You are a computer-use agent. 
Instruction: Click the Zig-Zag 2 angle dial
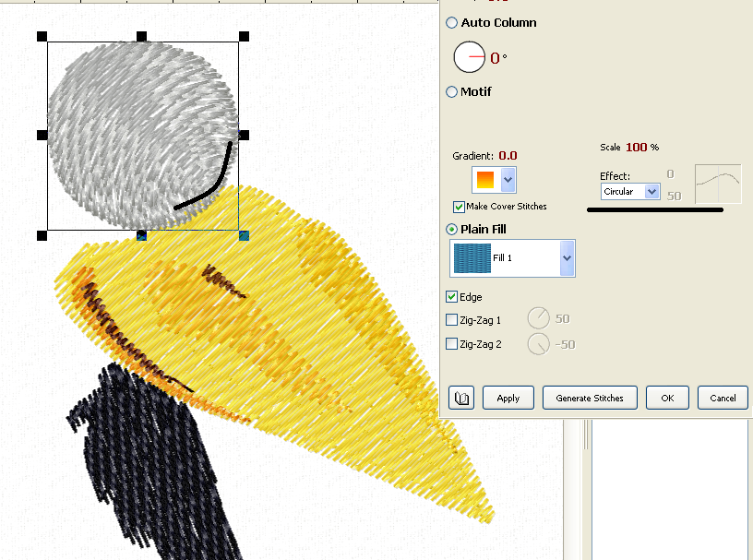point(538,344)
